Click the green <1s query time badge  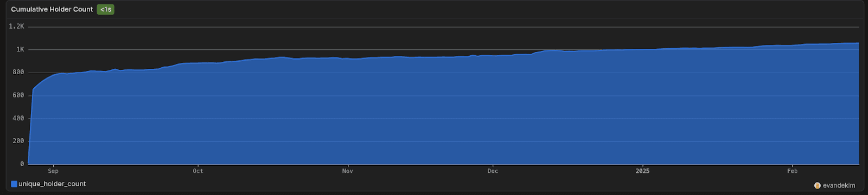pyautogui.click(x=105, y=9)
